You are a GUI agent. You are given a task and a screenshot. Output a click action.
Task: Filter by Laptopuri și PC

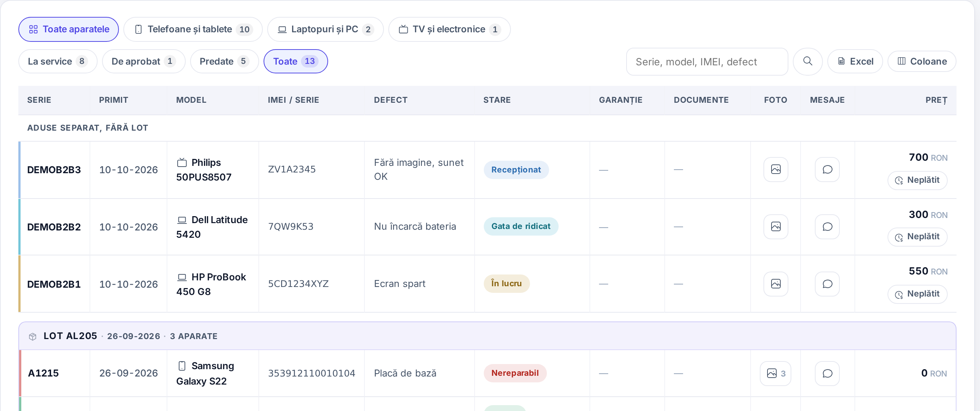[325, 29]
